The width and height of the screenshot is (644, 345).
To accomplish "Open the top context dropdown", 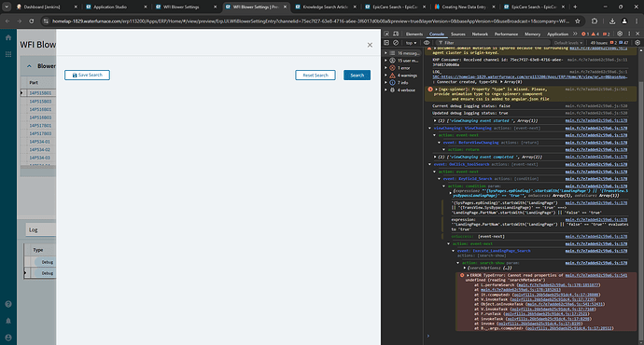I will pyautogui.click(x=411, y=43).
